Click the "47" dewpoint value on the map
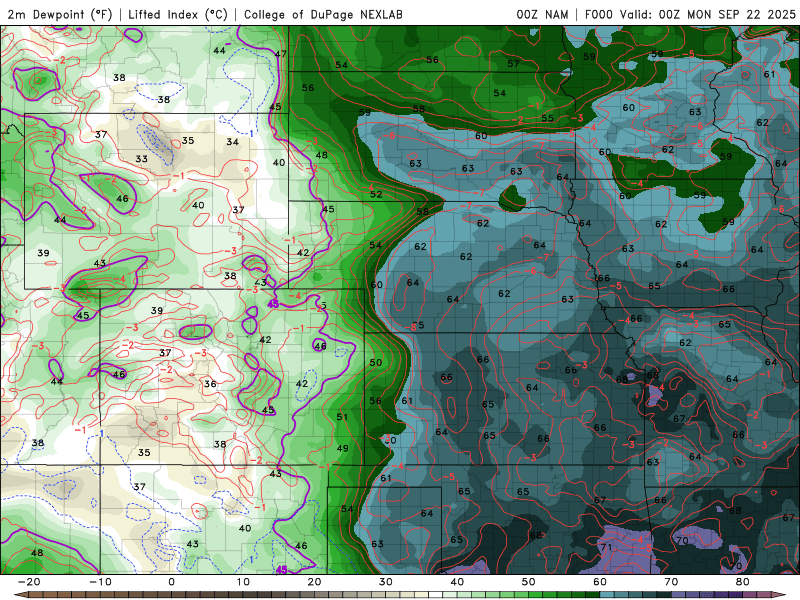 [281, 54]
